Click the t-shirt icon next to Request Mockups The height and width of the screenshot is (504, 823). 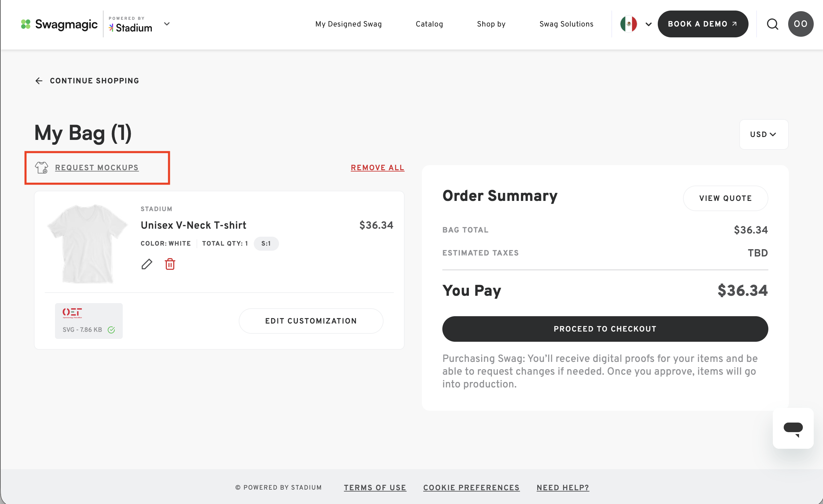pyautogui.click(x=42, y=168)
